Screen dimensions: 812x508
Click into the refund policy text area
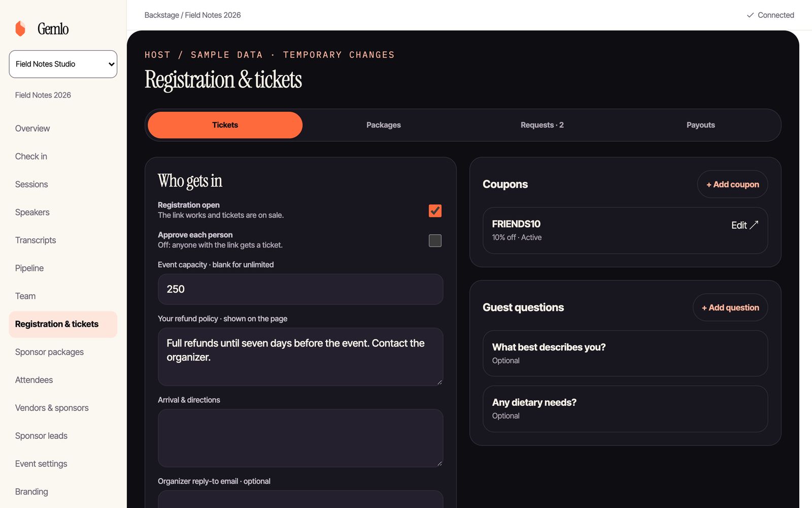(x=300, y=357)
